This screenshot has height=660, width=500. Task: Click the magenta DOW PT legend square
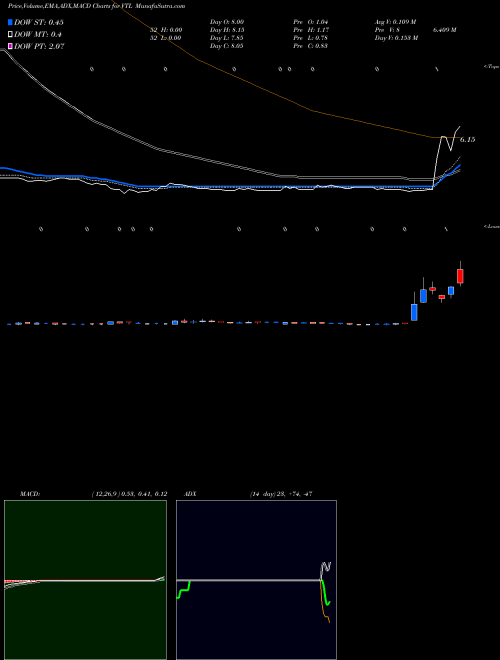coord(10,46)
